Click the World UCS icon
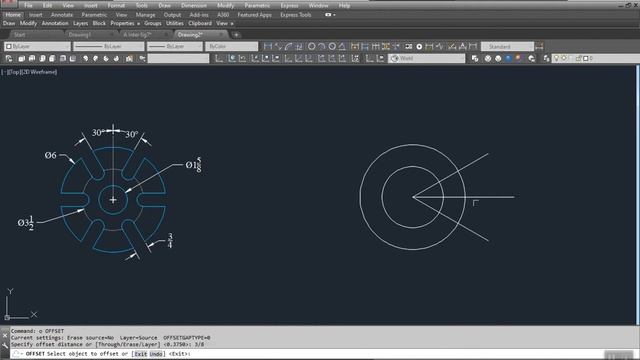640x360 pixels. [x=232, y=58]
